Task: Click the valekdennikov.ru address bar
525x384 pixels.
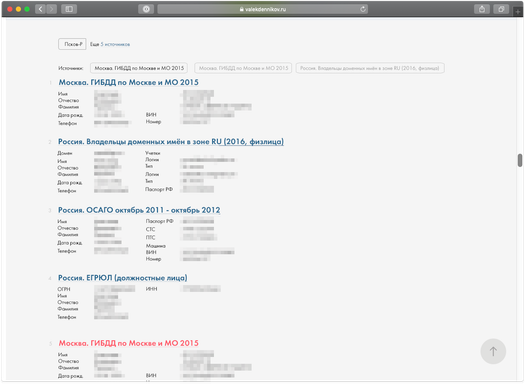Action: [x=263, y=9]
